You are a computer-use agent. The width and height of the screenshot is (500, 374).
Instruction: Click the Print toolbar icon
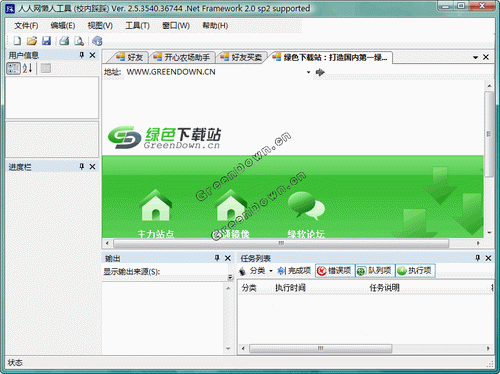click(x=64, y=41)
